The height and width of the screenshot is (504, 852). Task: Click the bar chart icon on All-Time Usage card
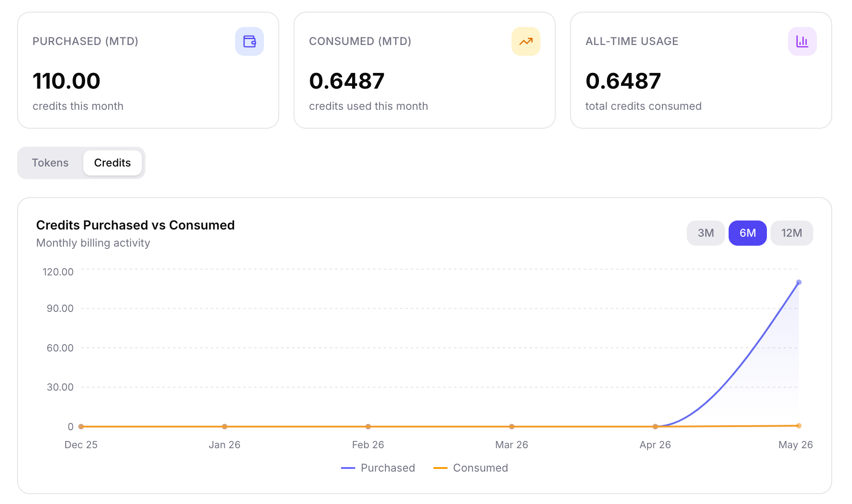pos(802,41)
